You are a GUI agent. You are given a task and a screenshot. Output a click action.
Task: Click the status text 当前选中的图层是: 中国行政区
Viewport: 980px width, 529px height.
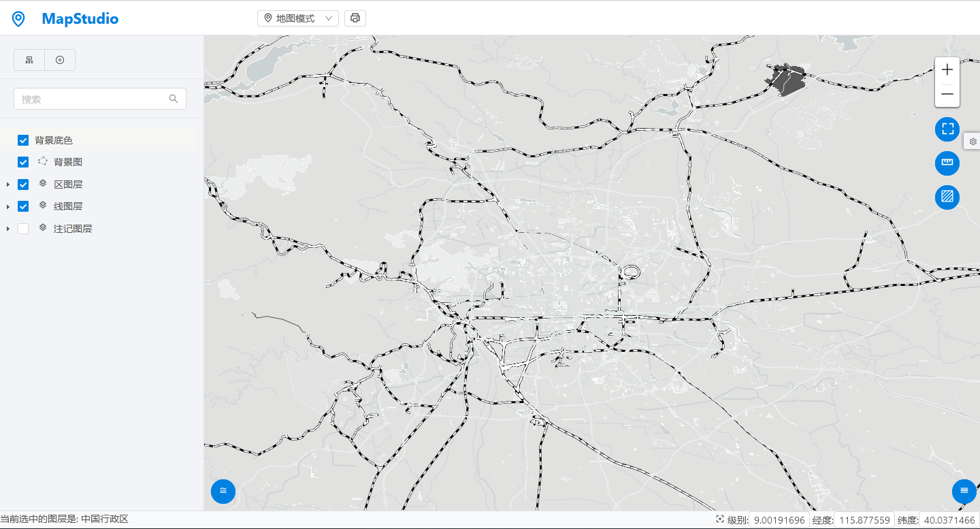pyautogui.click(x=64, y=519)
